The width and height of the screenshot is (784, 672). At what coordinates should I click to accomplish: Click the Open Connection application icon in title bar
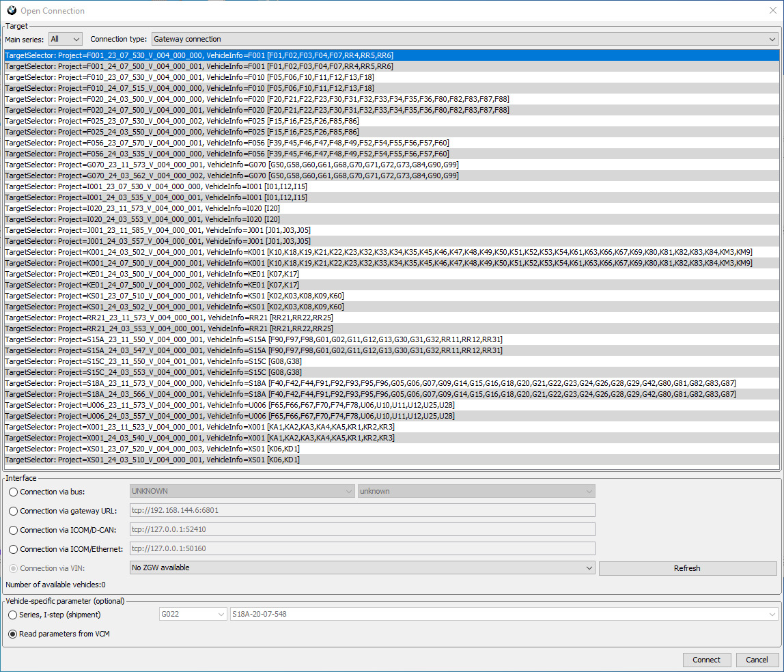tap(10, 10)
